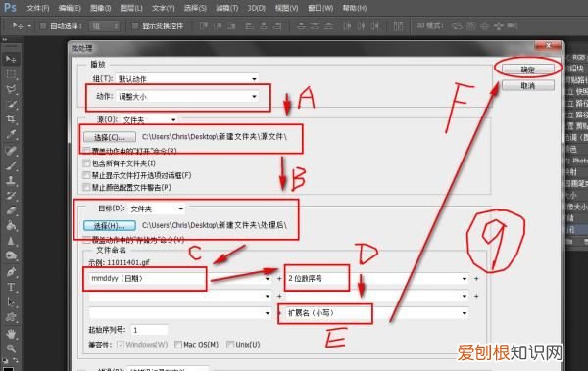Open the 图像(I) menu
Viewport: 588px width, 371px height.
click(x=101, y=8)
